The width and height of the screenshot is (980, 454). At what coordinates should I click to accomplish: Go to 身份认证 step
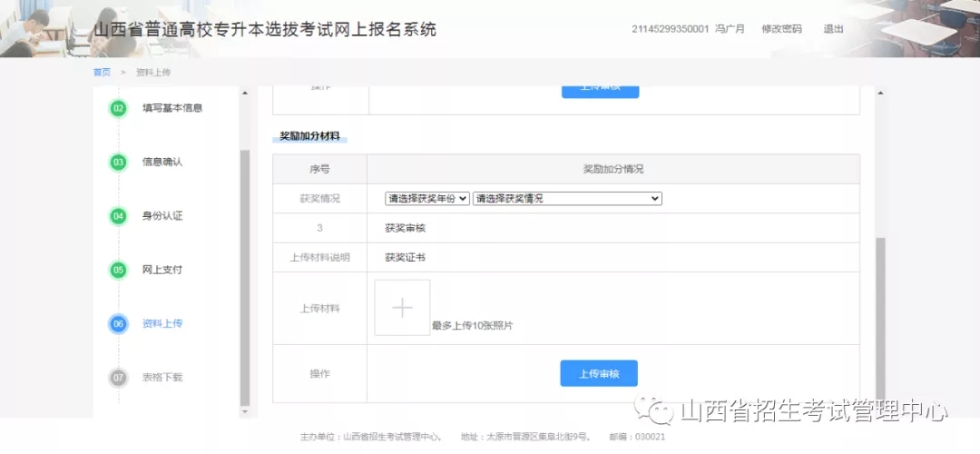coord(162,216)
